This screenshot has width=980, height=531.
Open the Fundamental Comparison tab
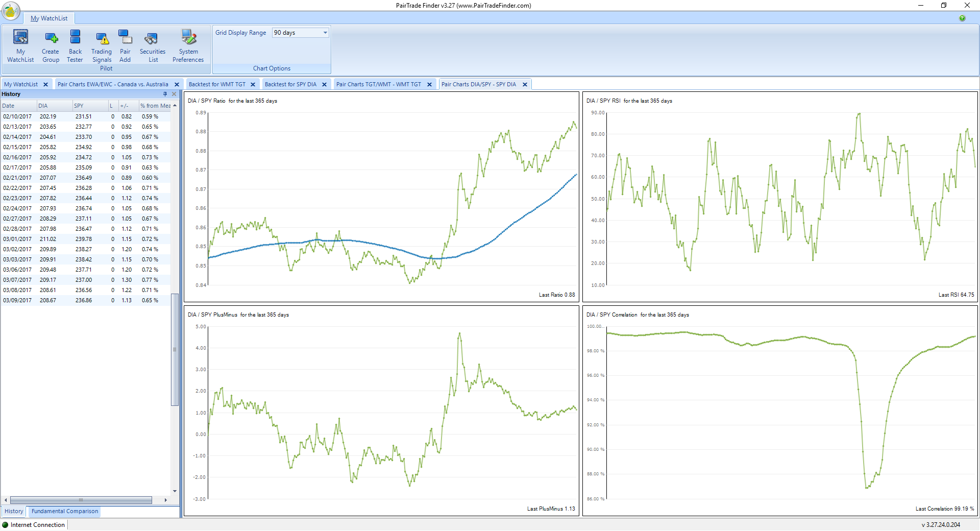65,511
